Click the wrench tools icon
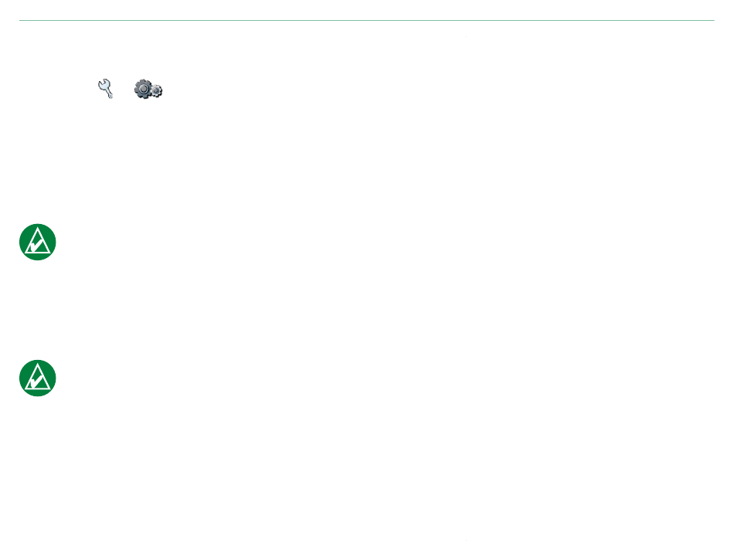 (105, 88)
